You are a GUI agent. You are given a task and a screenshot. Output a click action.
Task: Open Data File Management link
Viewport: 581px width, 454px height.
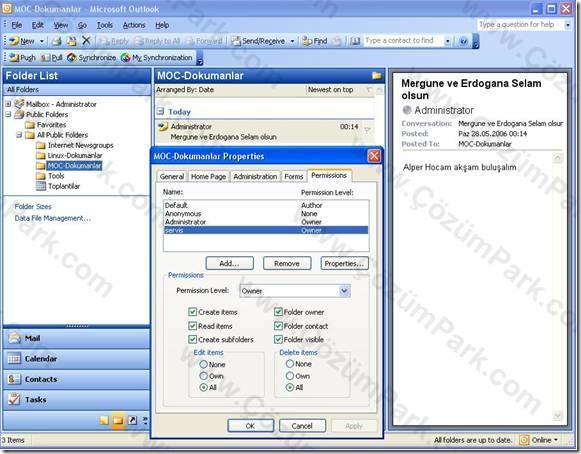pos(53,218)
